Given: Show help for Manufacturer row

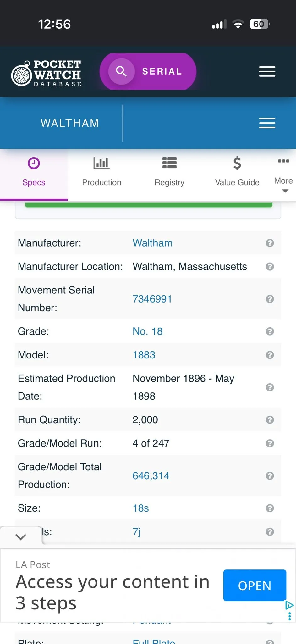Looking at the screenshot, I should pyautogui.click(x=270, y=243).
